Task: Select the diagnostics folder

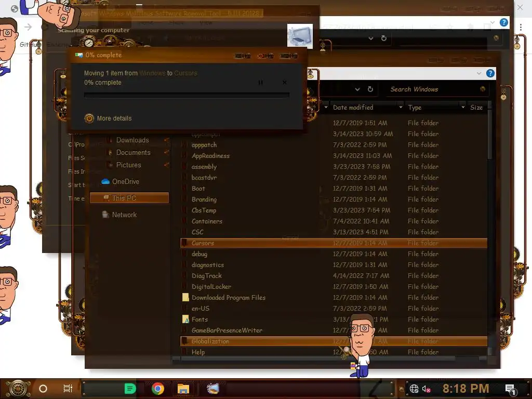Action: (207, 264)
